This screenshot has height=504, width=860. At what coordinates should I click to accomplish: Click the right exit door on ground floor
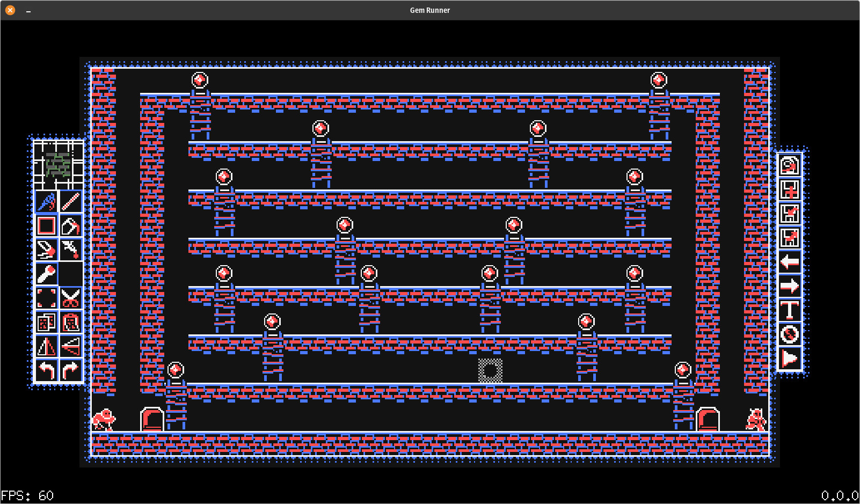[708, 419]
